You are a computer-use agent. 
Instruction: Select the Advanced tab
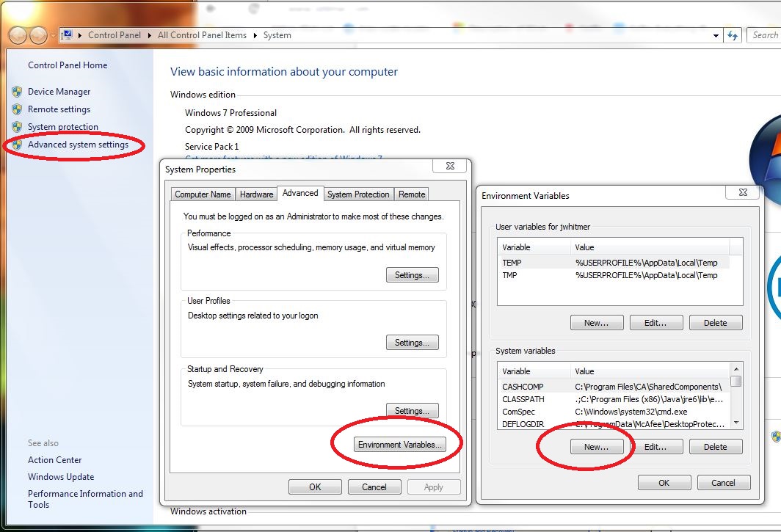[300, 193]
